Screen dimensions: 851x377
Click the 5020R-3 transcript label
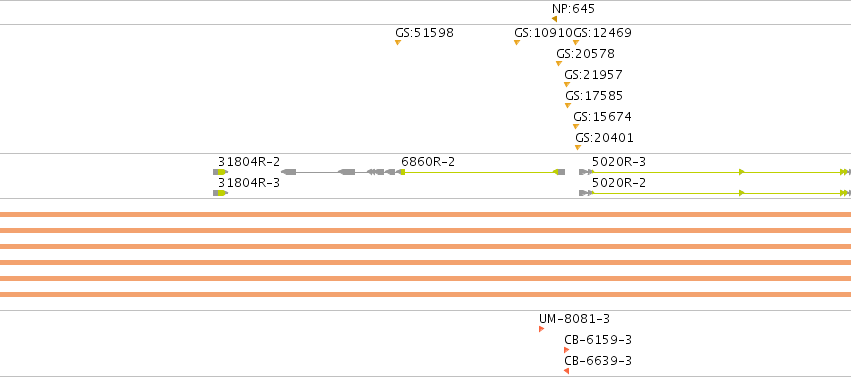coord(619,162)
